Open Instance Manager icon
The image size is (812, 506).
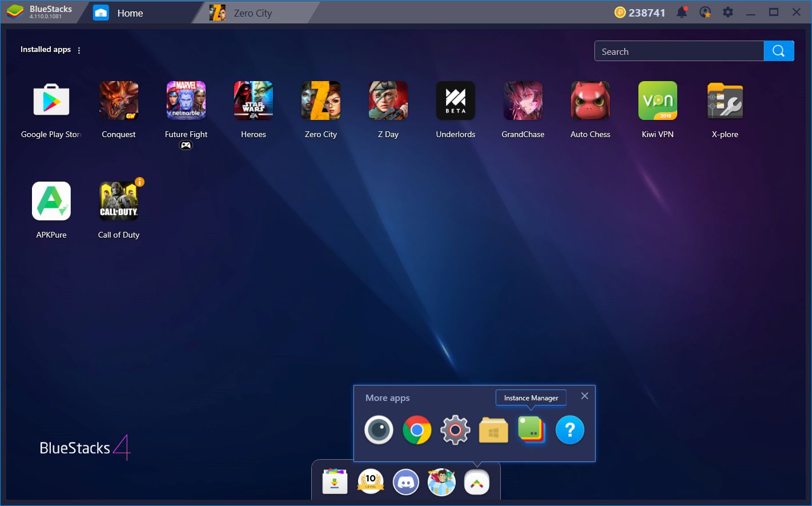pyautogui.click(x=532, y=430)
